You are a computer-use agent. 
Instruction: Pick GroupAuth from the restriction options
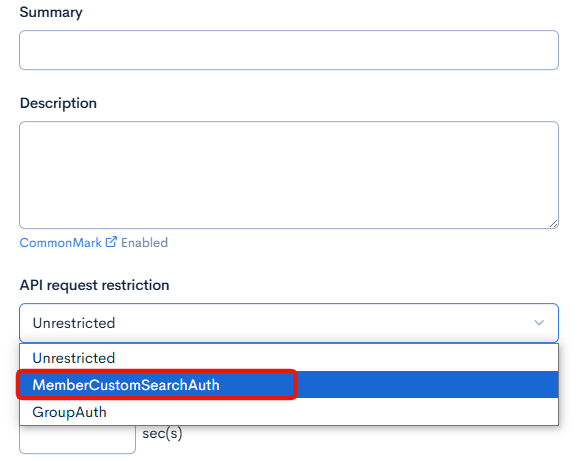tap(70, 412)
